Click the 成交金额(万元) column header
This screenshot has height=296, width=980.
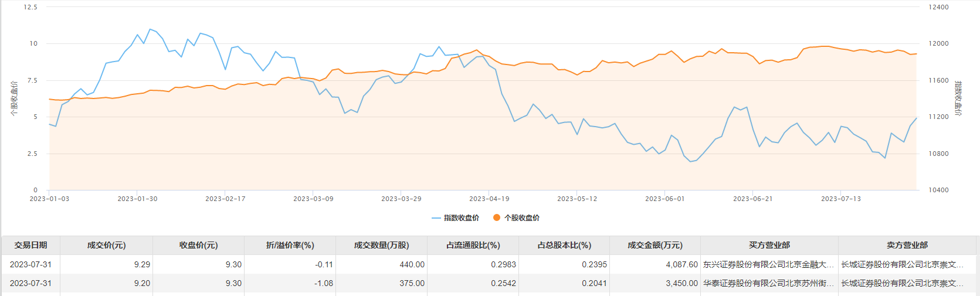[x=655, y=246]
